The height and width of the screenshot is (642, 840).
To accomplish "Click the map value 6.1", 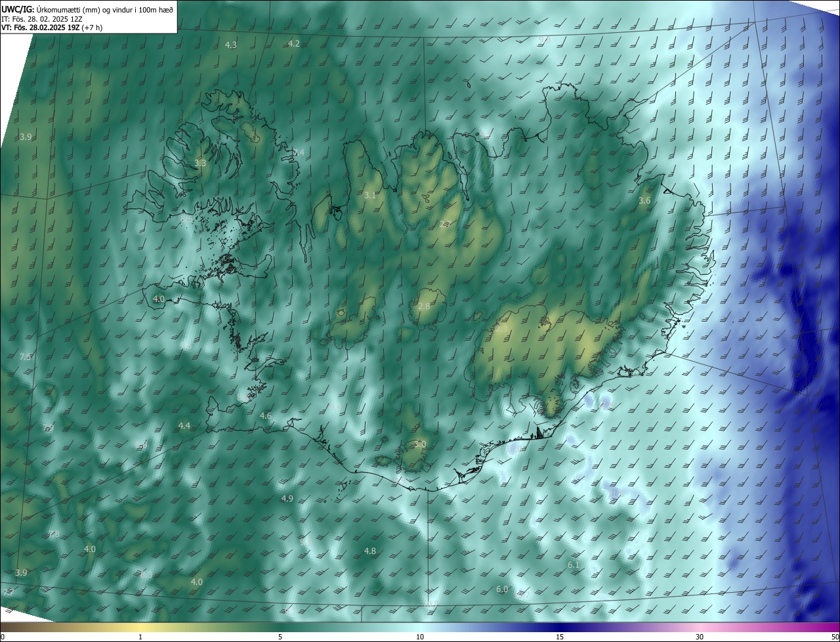I will [x=573, y=565].
